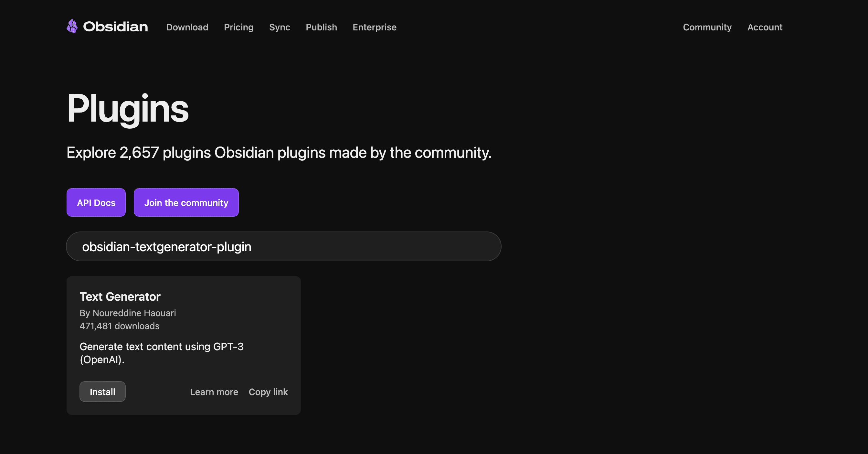Click the Text Generator plugin description

[161, 353]
